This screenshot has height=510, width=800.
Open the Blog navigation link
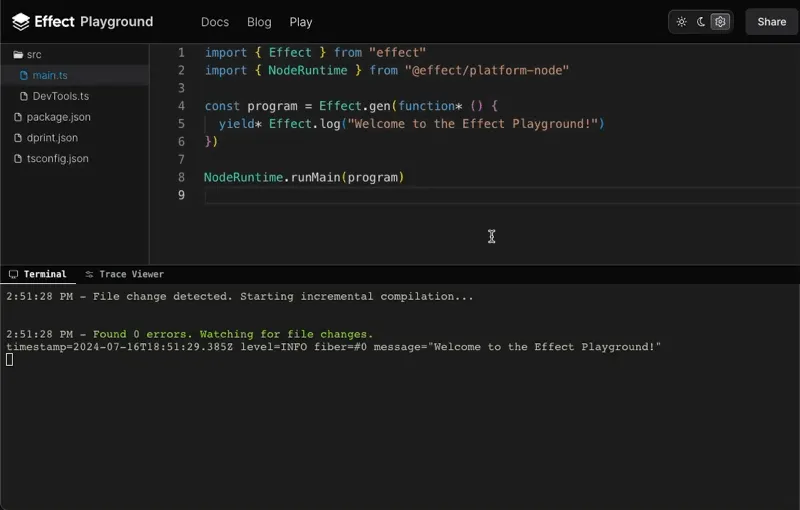[259, 22]
